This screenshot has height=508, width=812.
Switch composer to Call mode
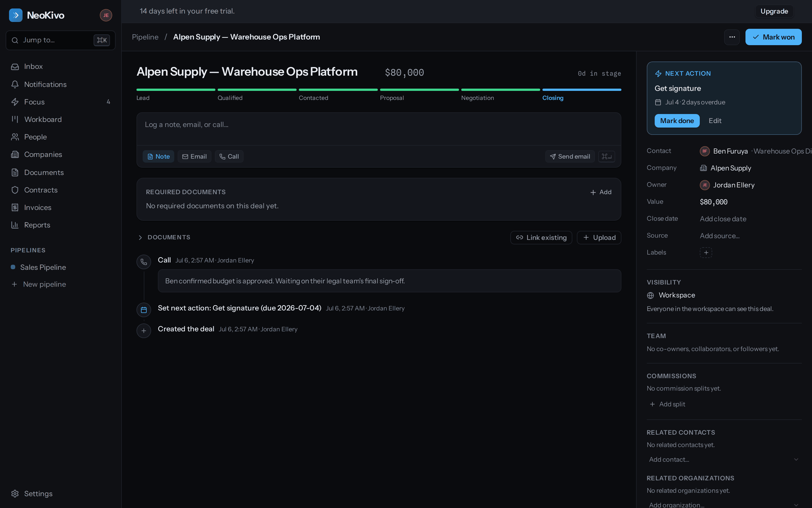[229, 157]
